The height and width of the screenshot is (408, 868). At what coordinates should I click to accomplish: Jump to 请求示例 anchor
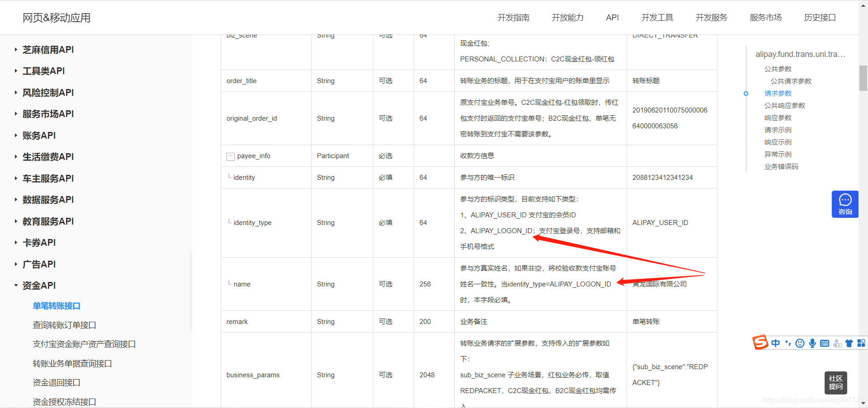(x=778, y=130)
